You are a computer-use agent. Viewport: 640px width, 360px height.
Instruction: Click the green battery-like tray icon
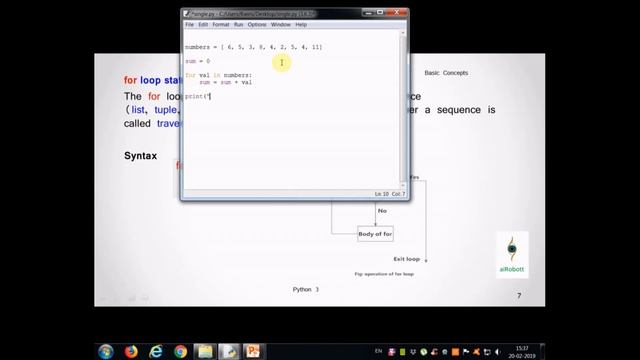click(402, 352)
